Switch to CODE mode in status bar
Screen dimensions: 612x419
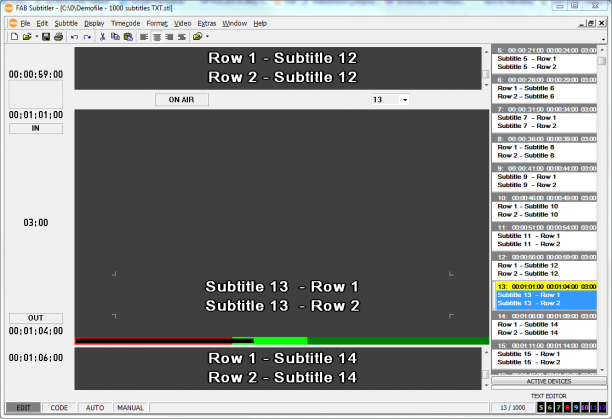tap(59, 408)
